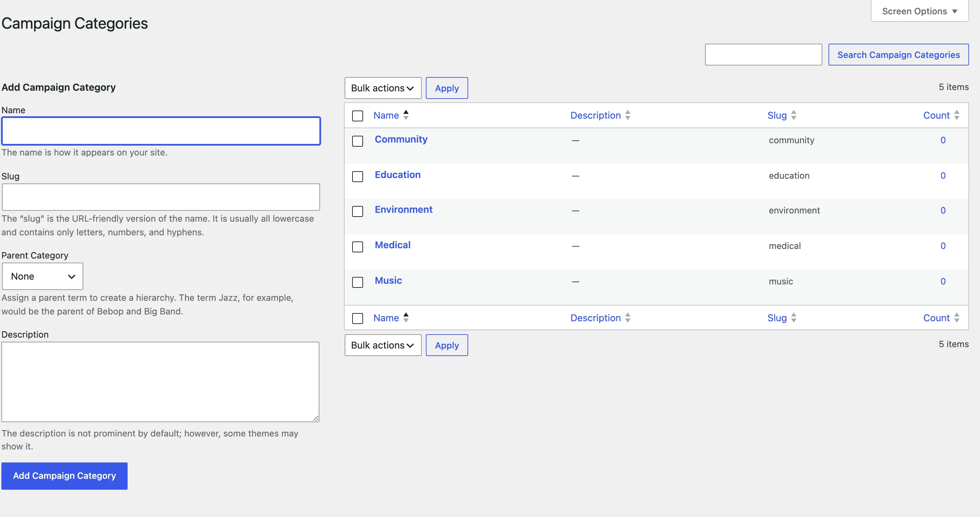This screenshot has height=517, width=980.
Task: Click the 'medical' slug text
Action: (785, 246)
